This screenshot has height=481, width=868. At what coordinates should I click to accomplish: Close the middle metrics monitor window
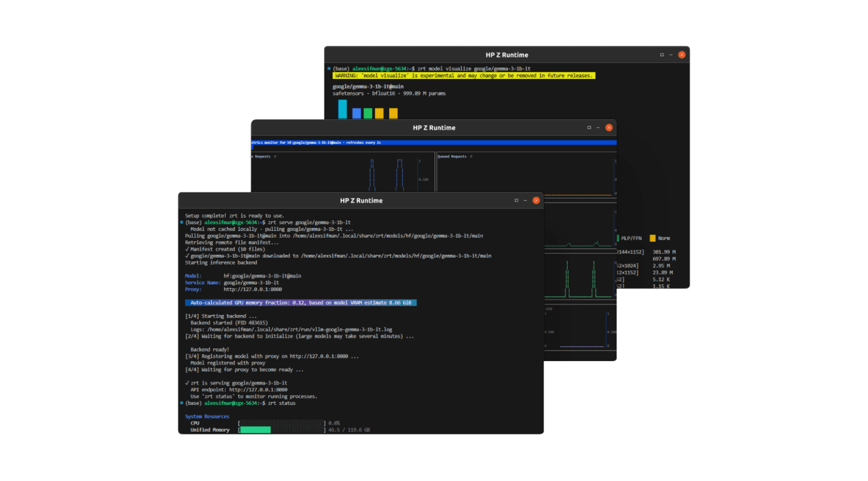[609, 128]
